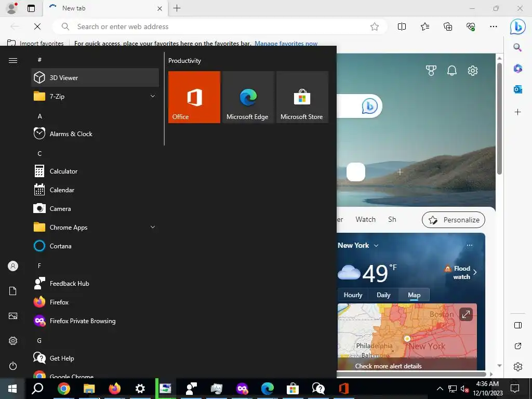Jump to letter A section header
The image size is (532, 399).
(39, 116)
